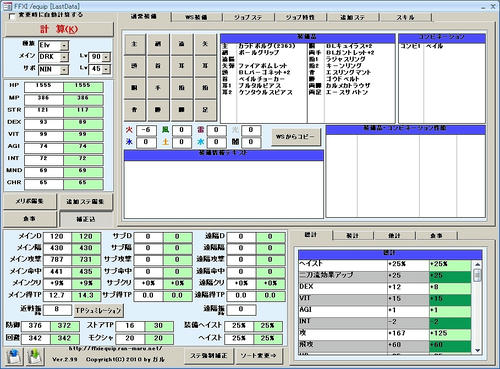500x369 pixels.
Task: Click the stats list vertical scrollbar
Action: coord(477,307)
